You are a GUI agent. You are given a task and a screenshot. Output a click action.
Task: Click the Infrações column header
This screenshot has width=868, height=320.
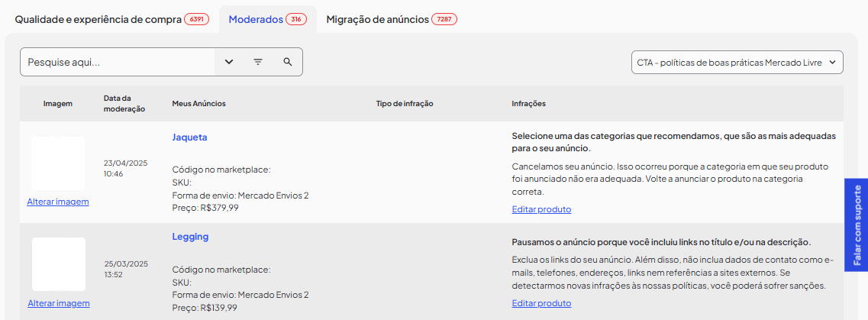(x=528, y=104)
